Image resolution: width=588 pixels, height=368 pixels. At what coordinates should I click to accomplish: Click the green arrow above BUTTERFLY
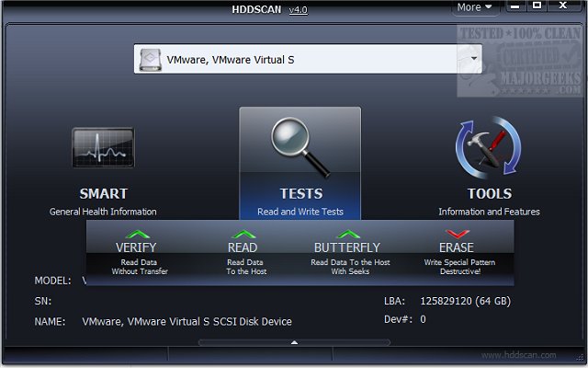coord(348,234)
